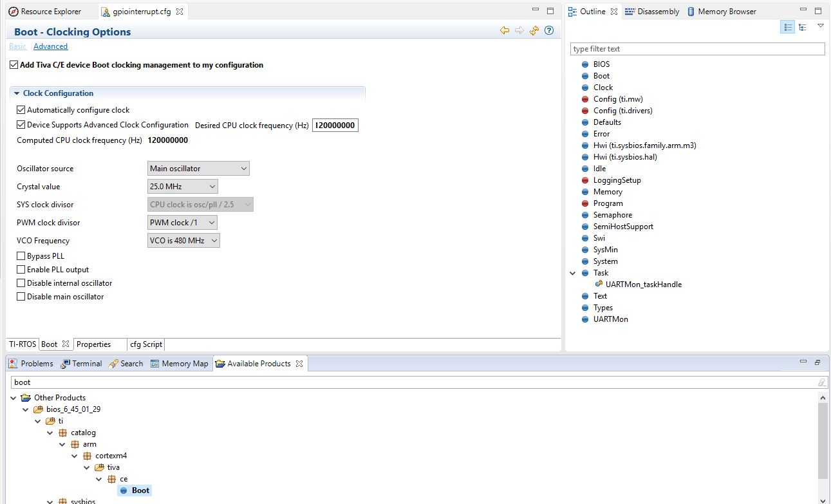Open PWM clock divisor dropdown
Screen dimensions: 831x504
pyautogui.click(x=183, y=223)
